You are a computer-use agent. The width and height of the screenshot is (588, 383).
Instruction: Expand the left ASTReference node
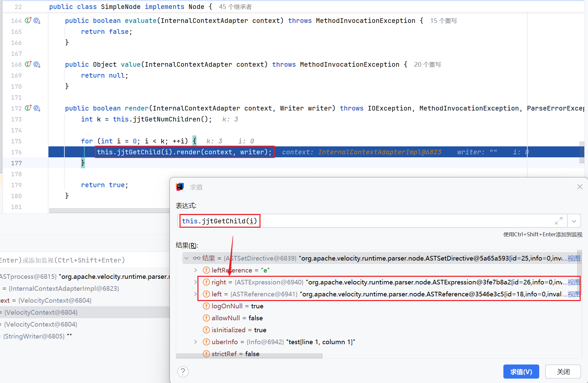click(x=196, y=294)
